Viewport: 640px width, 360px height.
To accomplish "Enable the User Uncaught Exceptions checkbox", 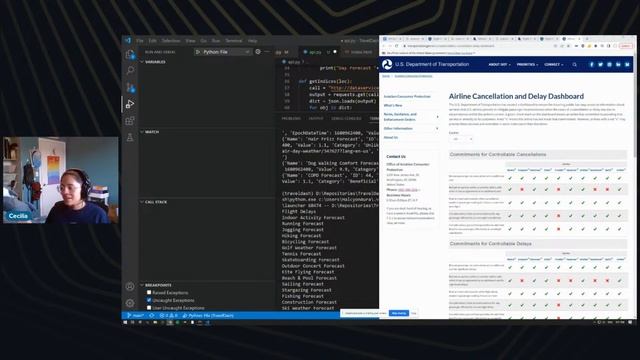I will 149,307.
